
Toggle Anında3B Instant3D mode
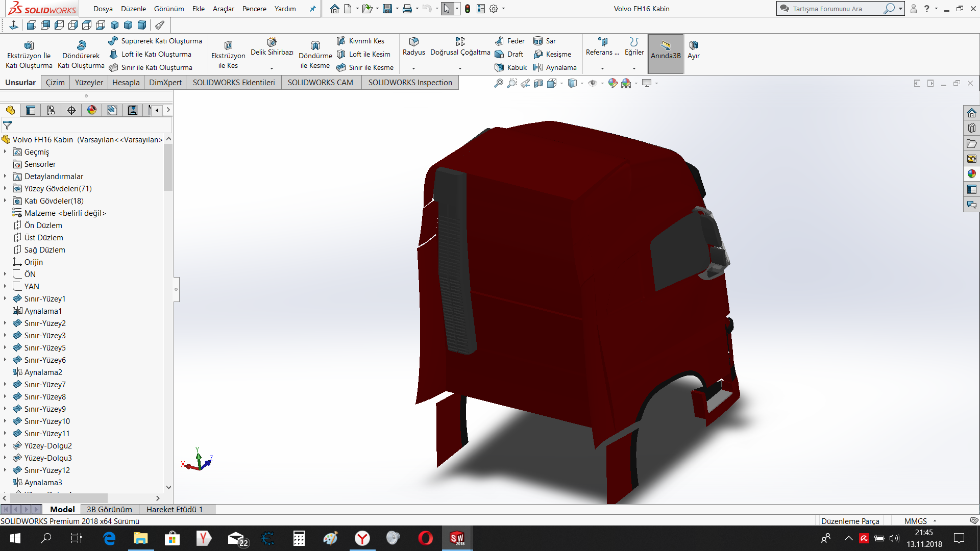pos(666,54)
